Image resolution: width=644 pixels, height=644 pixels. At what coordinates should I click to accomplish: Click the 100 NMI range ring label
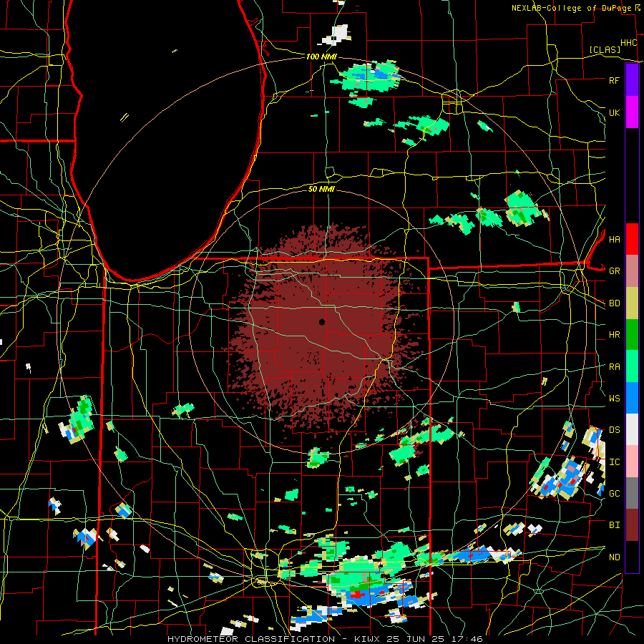point(321,57)
